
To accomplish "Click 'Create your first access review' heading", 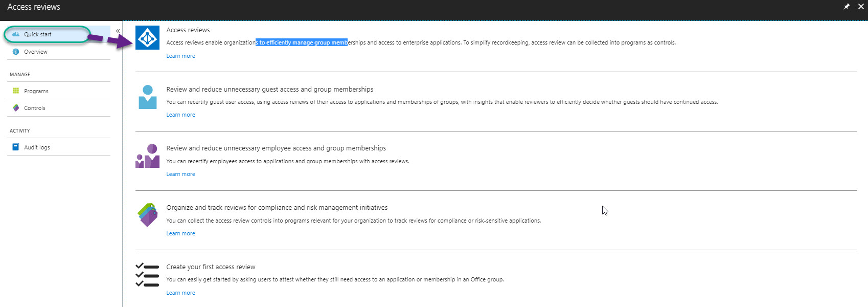I will click(211, 267).
